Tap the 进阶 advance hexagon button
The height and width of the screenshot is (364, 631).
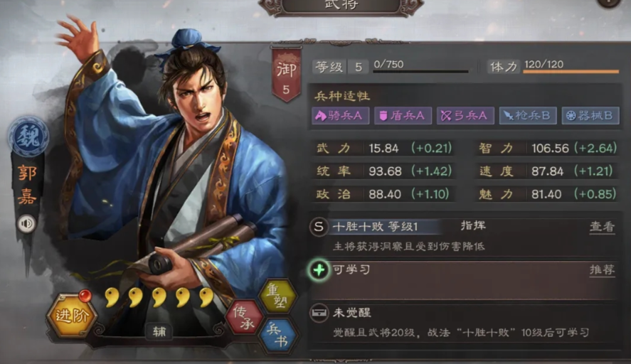[x=72, y=316]
